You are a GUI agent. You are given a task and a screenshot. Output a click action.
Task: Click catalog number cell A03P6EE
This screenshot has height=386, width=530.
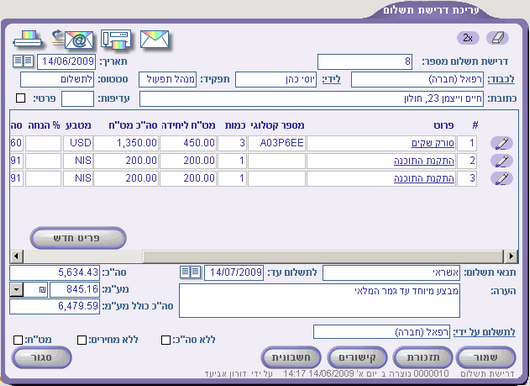point(277,143)
